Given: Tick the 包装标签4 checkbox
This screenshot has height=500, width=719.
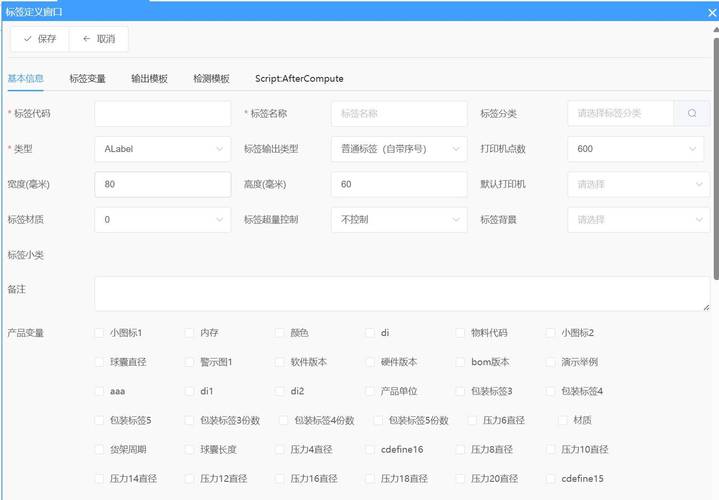Looking at the screenshot, I should point(551,391).
